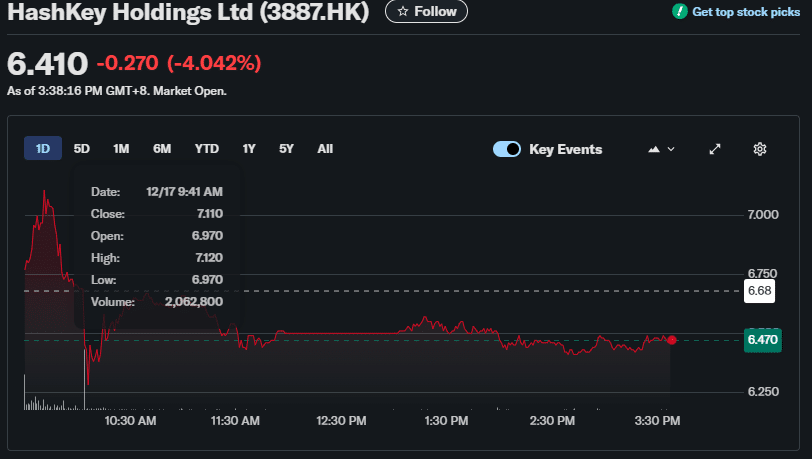Click the Close 7.110 tooltip value
Image resolution: width=812 pixels, height=459 pixels.
210,213
